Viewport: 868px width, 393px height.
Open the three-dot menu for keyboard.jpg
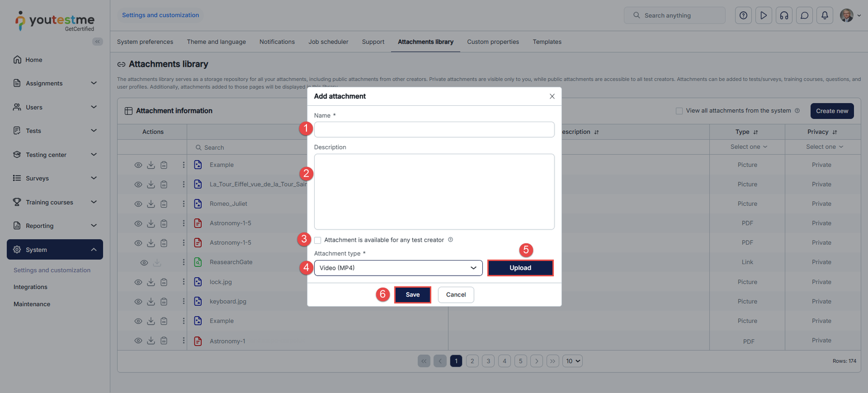(183, 302)
